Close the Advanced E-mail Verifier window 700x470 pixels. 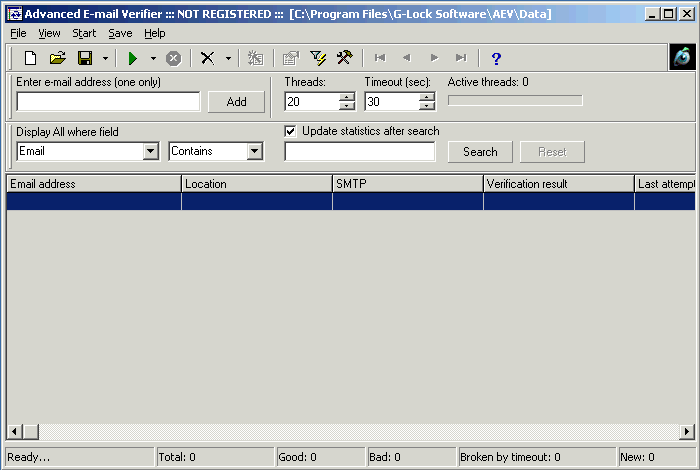coord(687,14)
